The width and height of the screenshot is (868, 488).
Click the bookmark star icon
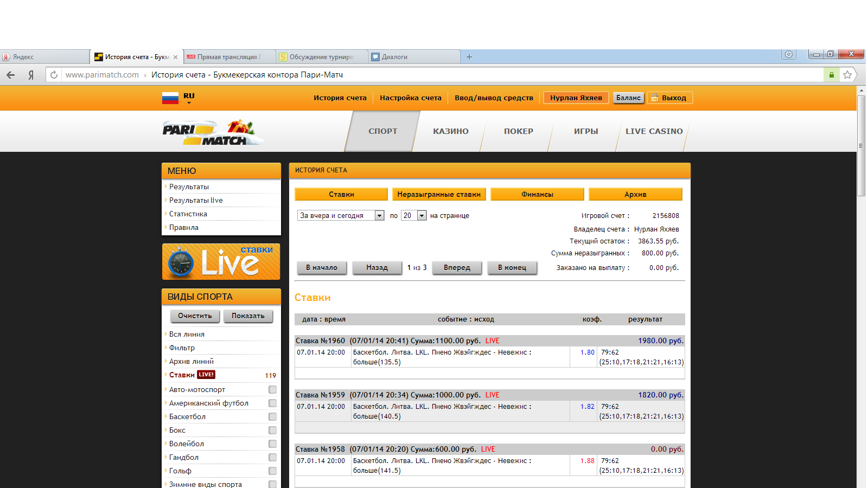point(847,75)
